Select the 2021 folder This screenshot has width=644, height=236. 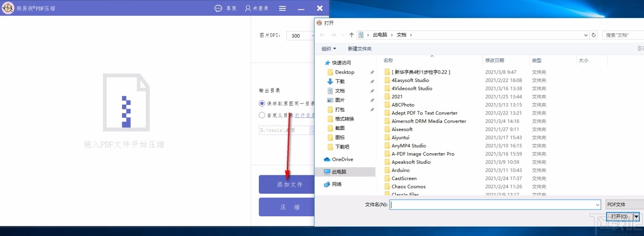click(397, 96)
